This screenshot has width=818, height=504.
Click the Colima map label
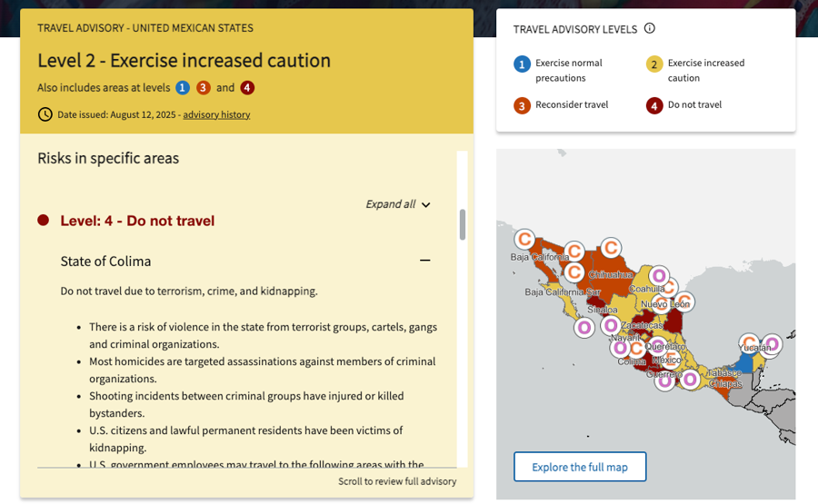632,361
